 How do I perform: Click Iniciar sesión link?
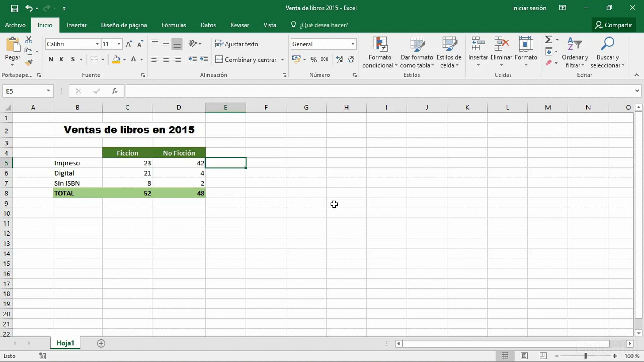pyautogui.click(x=529, y=8)
